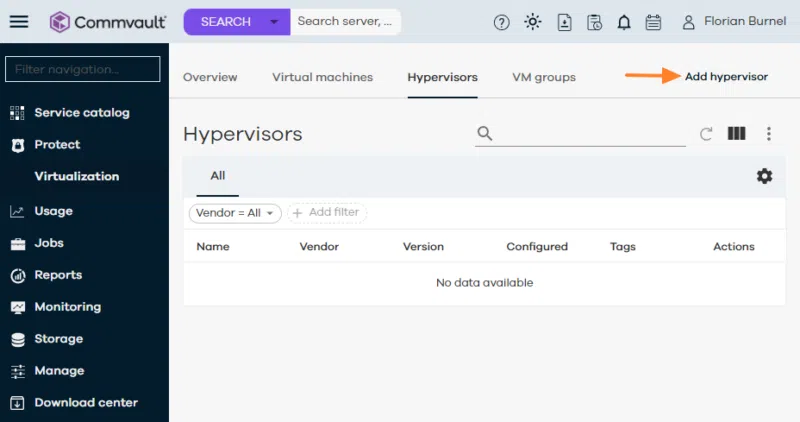Toggle the light/dark theme sun icon
The width and height of the screenshot is (800, 422).
tap(532, 22)
